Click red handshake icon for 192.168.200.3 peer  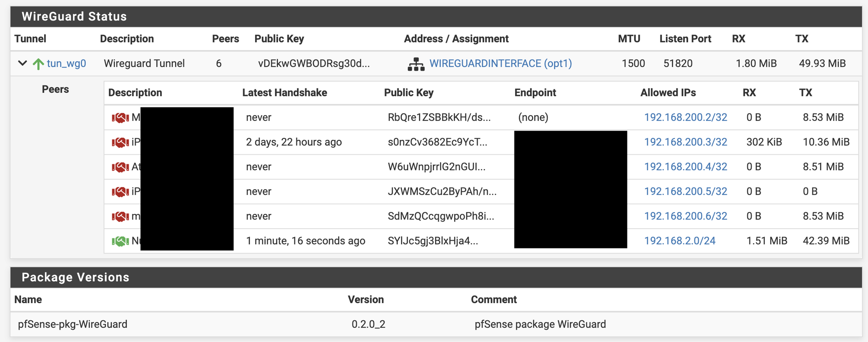click(120, 142)
